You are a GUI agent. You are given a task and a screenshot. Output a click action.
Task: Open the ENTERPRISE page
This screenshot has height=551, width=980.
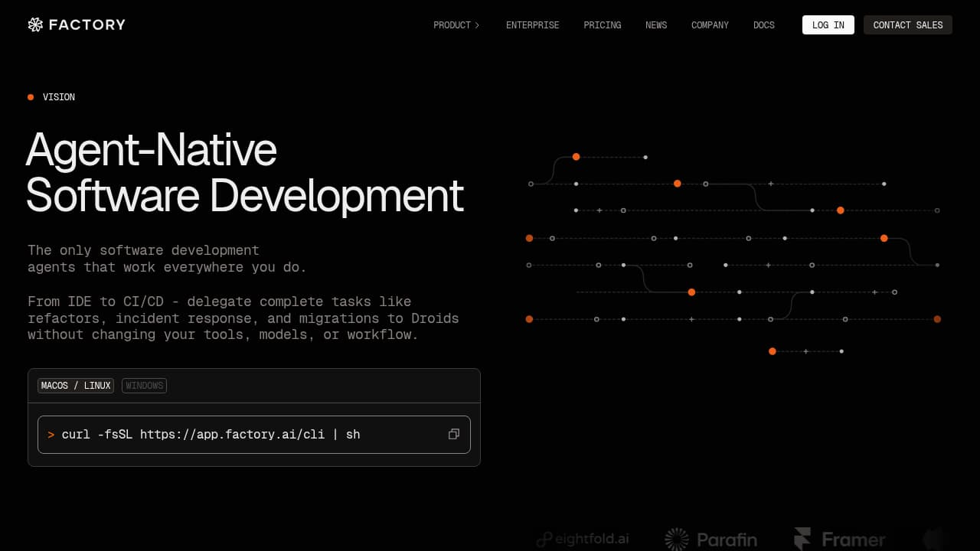click(x=532, y=24)
